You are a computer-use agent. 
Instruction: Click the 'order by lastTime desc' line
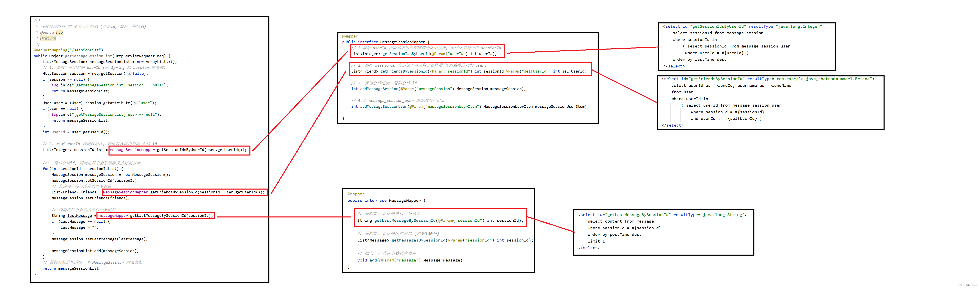[x=699, y=60]
